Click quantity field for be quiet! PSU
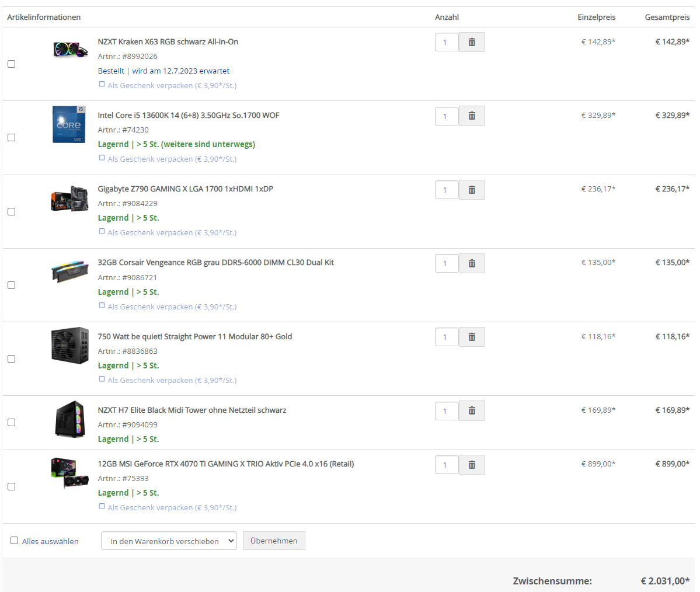This screenshot has height=592, width=700. [x=447, y=337]
